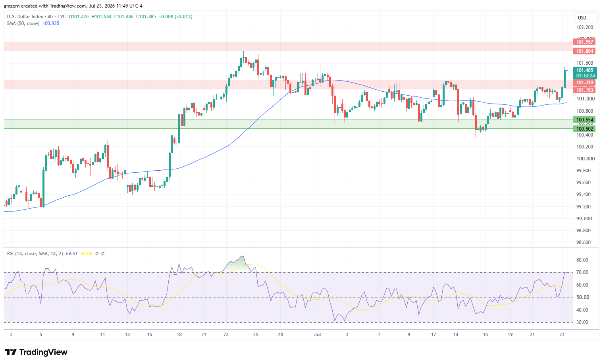Click the green 101.485 current price tag
The height and width of the screenshot is (364, 603).
pyautogui.click(x=585, y=70)
